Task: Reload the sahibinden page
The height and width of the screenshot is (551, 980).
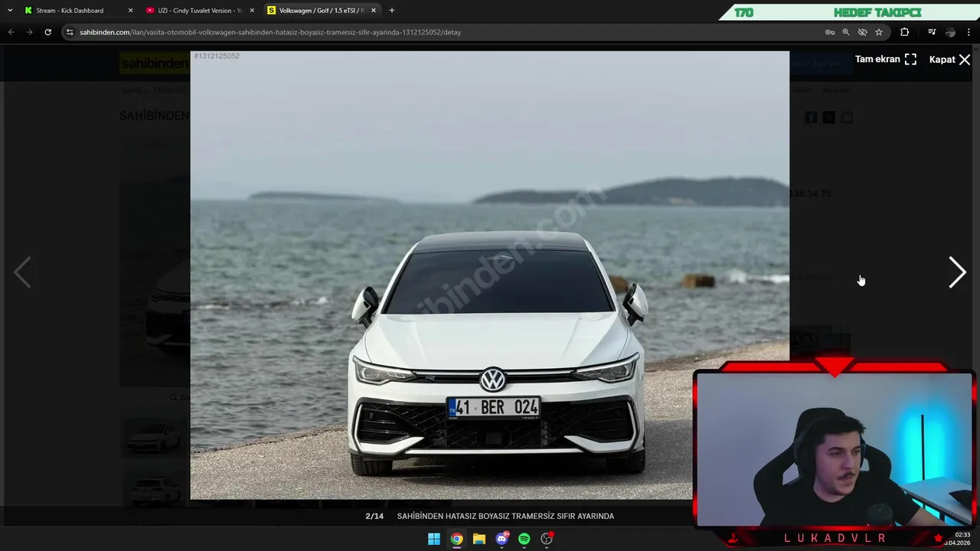Action: pyautogui.click(x=47, y=32)
